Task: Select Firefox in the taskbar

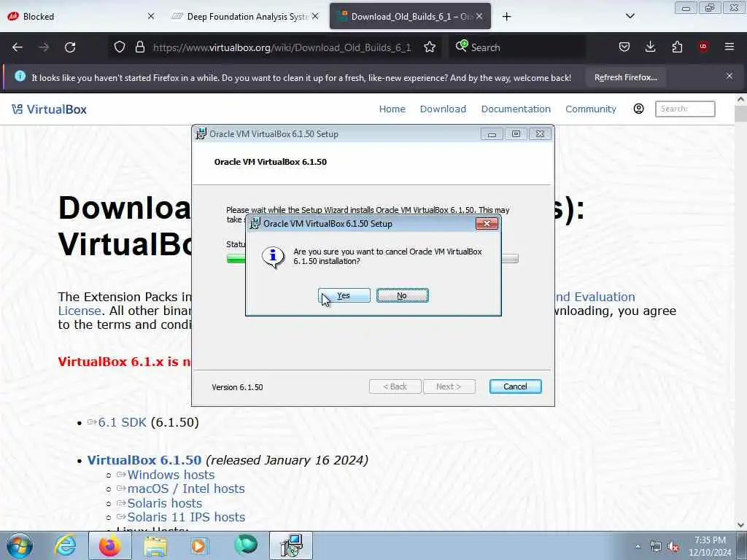Action: (x=110, y=545)
